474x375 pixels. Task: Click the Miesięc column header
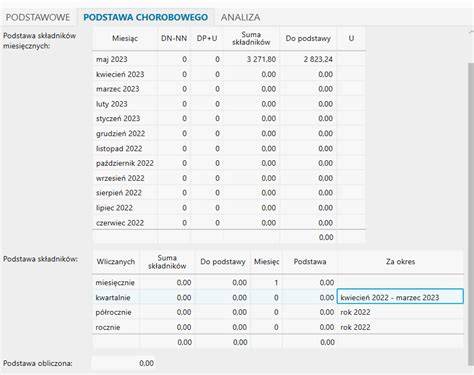(266, 262)
